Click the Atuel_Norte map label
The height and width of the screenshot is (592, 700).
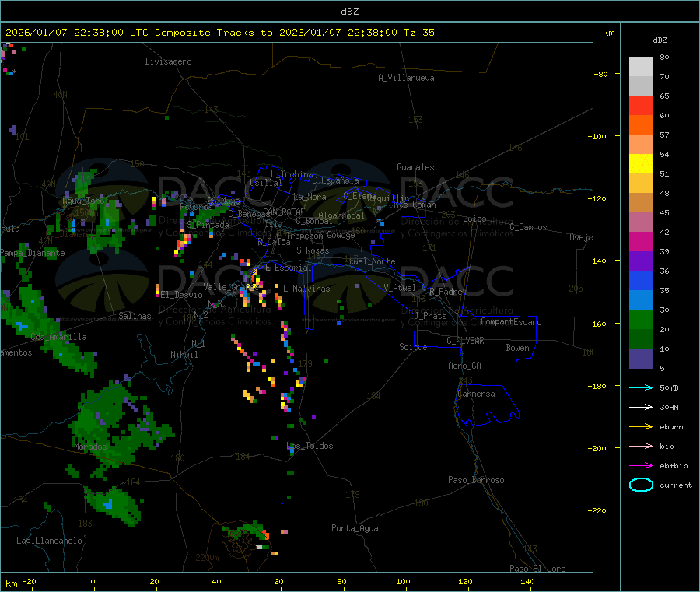(x=369, y=261)
